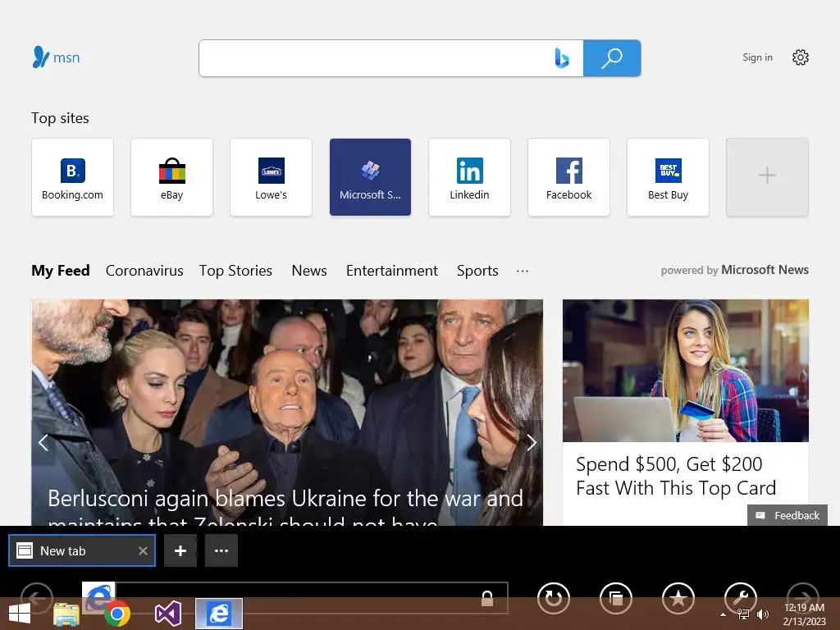The image size is (840, 630).
Task: Open the LinkedIn top site tile
Action: pos(469,177)
